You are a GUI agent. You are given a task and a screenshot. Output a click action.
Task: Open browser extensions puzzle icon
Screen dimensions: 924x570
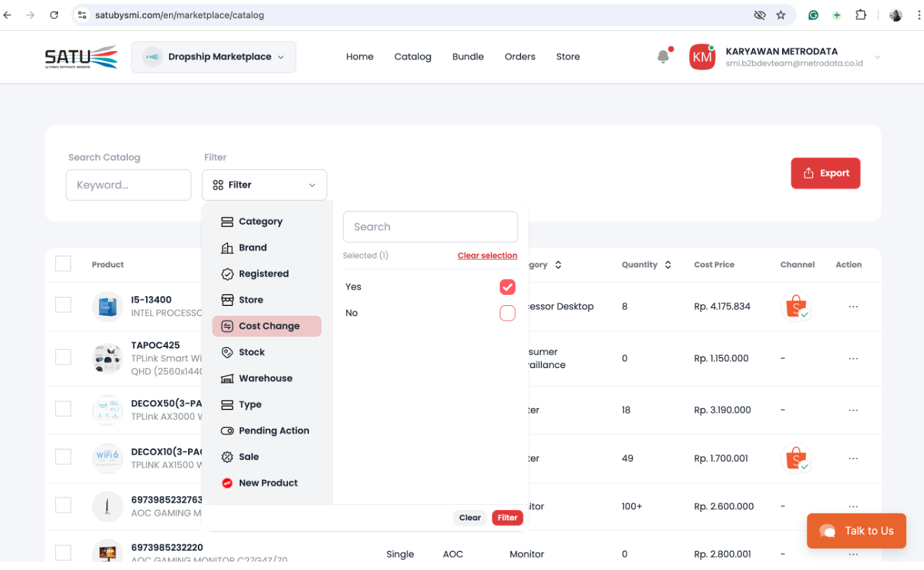click(860, 15)
